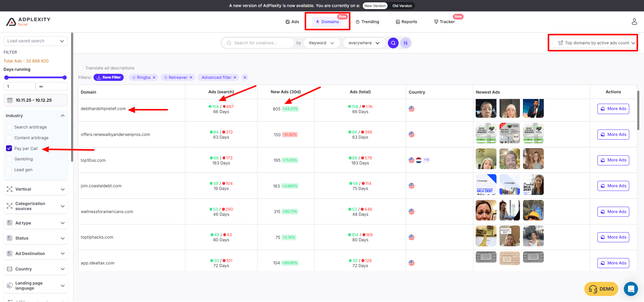Click the Ad Destination section icon

tap(10, 254)
